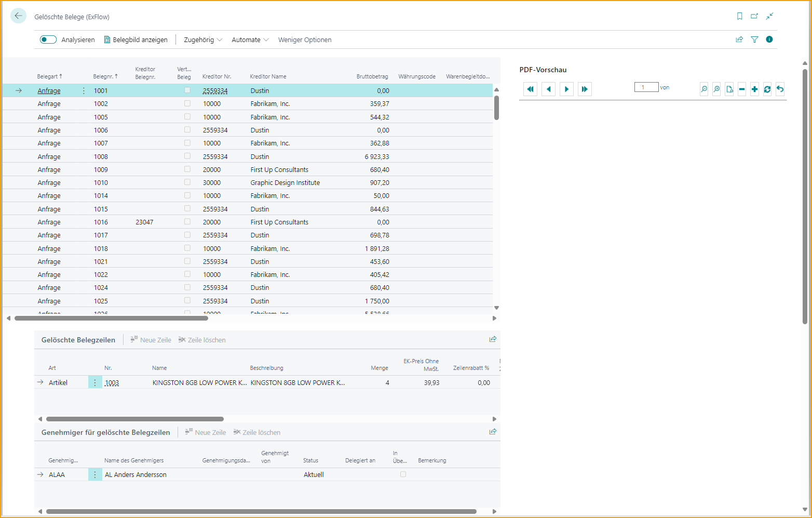Open Kreditor Name column header menu

(268, 76)
